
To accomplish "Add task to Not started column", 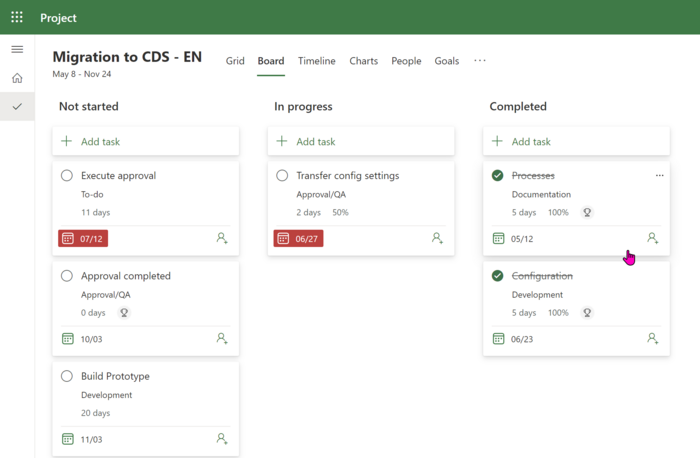I will point(146,142).
